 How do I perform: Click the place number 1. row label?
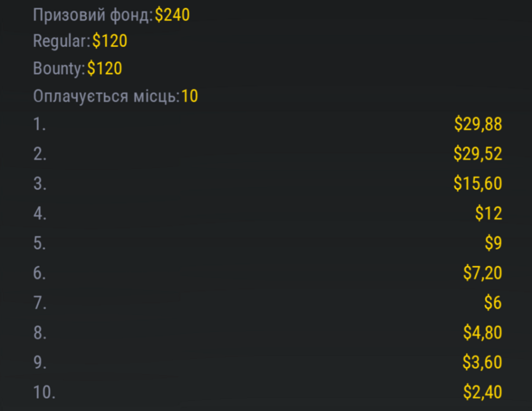(x=39, y=124)
